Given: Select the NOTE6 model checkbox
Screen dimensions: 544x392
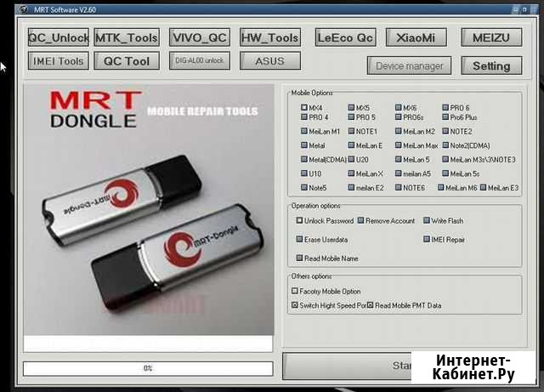Looking at the screenshot, I should (x=399, y=187).
